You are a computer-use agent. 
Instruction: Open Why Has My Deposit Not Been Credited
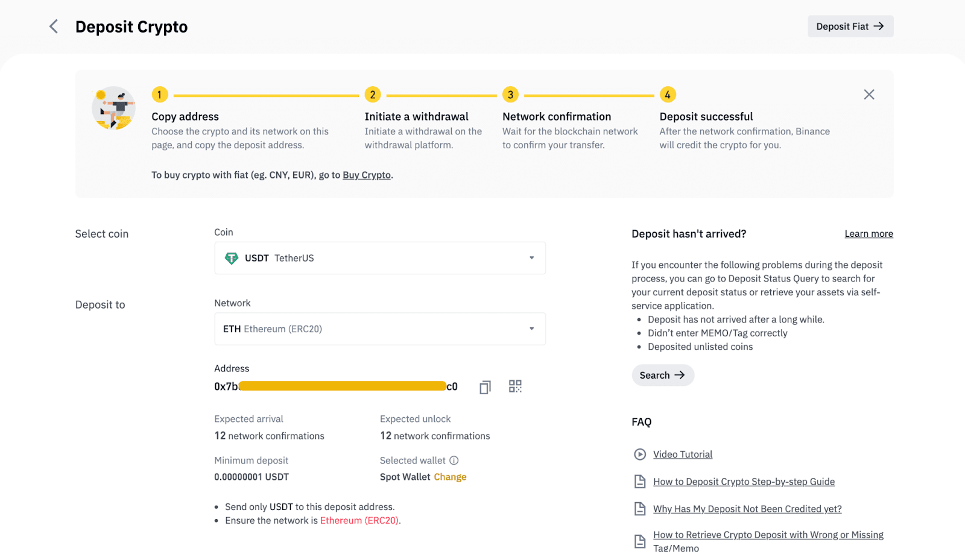coord(747,509)
